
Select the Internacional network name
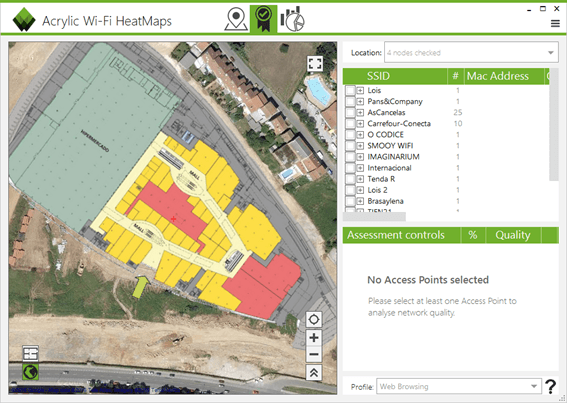[389, 168]
